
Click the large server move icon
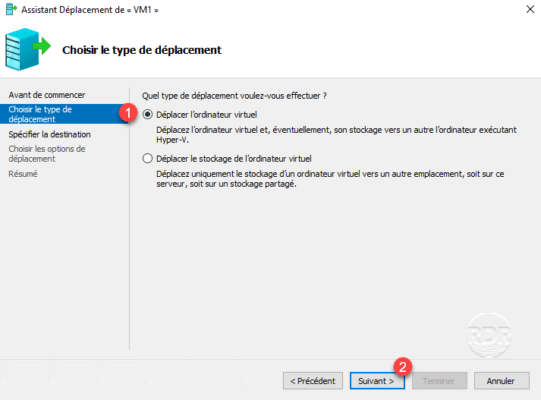pos(28,49)
